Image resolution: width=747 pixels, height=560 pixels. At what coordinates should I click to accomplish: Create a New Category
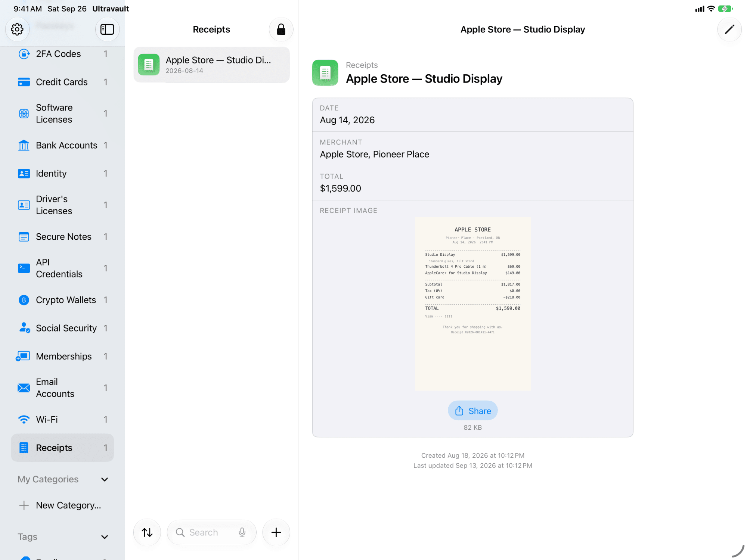pos(62,505)
